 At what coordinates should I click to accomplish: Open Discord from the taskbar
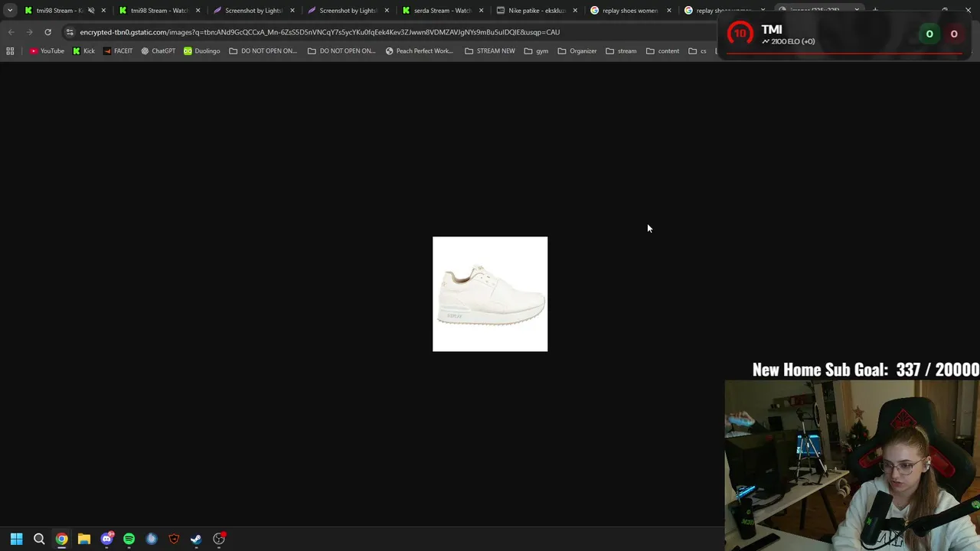(106, 539)
